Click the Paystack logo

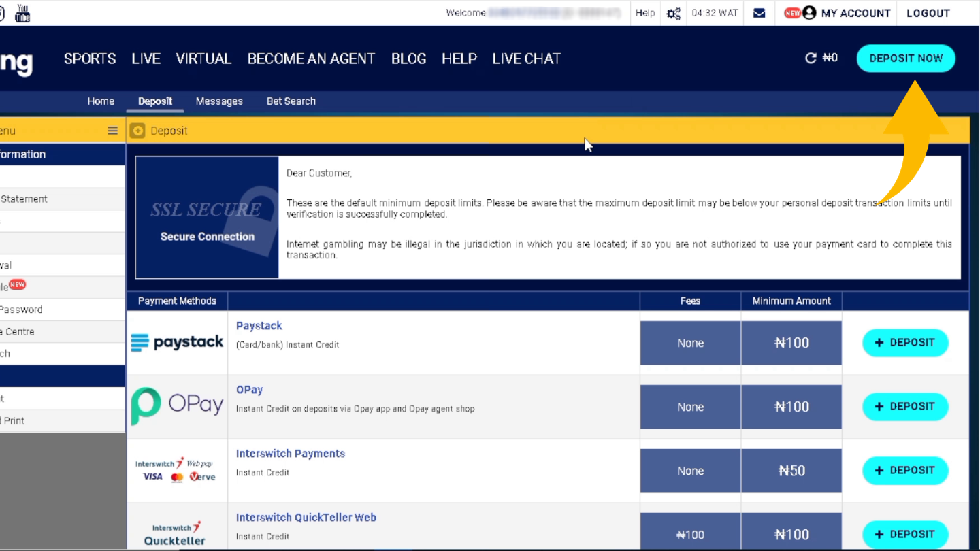[x=177, y=342]
